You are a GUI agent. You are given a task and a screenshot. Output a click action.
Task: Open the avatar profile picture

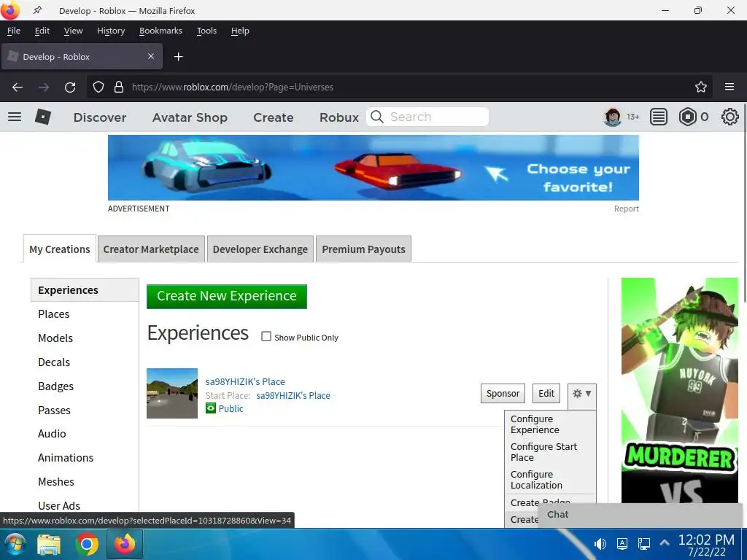click(613, 117)
